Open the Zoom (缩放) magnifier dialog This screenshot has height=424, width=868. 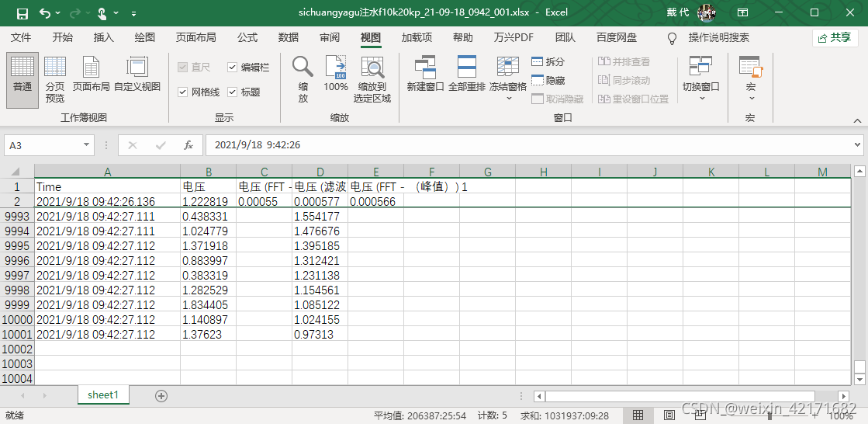point(303,80)
